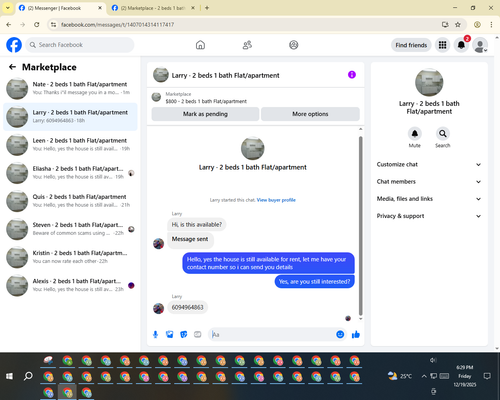Viewport: 500px width, 400px height.
Task: Go back with browser back arrow
Action: pyautogui.click(x=9, y=25)
